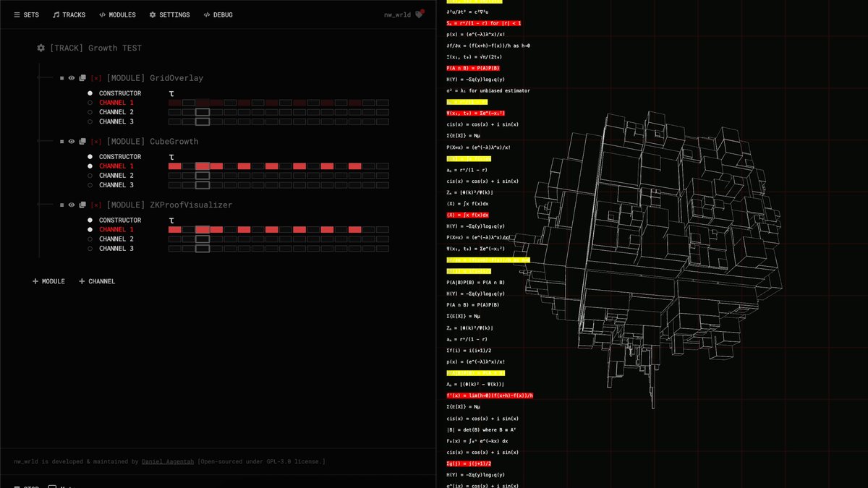
Task: Click the tau symbol in GridOverlay constructor row
Action: pyautogui.click(x=171, y=93)
